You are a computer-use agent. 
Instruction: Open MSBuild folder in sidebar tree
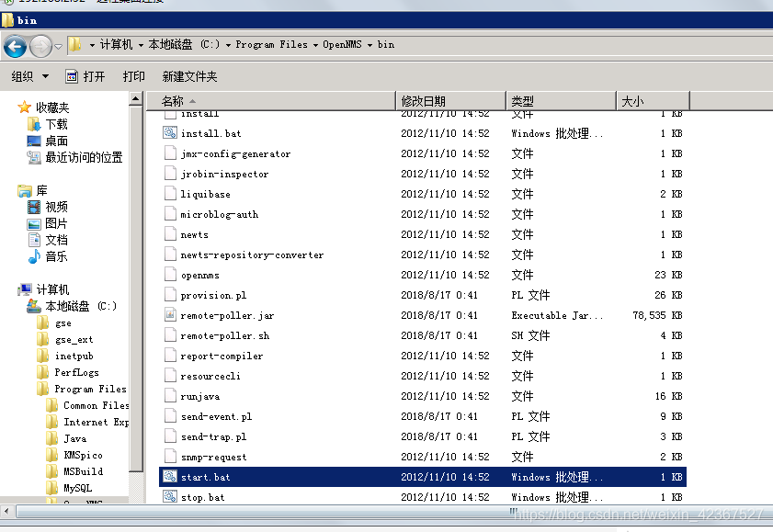click(74, 471)
